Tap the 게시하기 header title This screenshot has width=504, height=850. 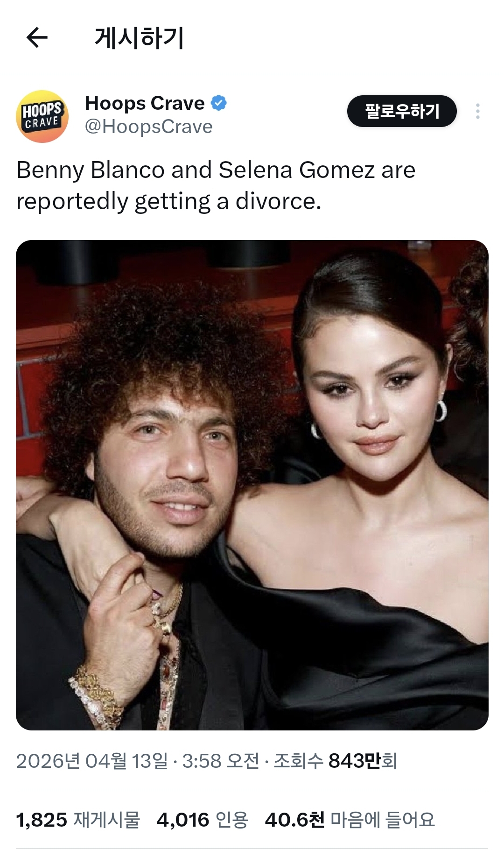[x=139, y=38]
